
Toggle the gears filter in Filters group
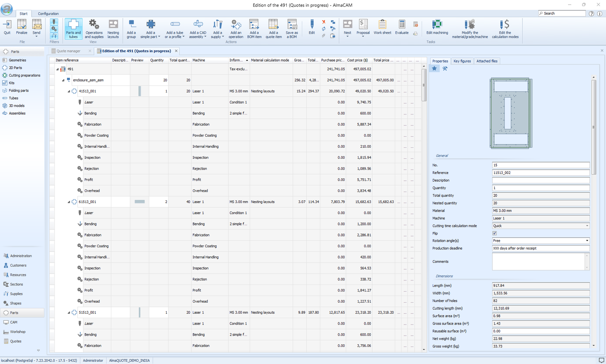pos(54,29)
